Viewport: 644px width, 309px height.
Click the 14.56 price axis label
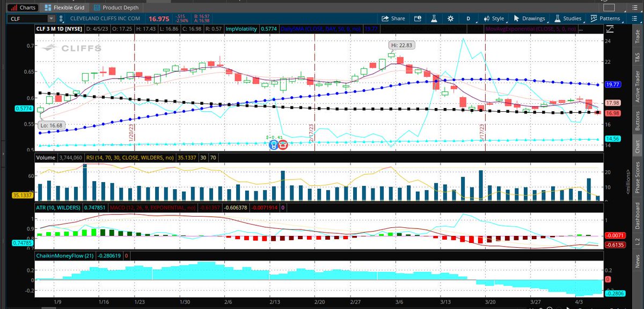(612, 139)
